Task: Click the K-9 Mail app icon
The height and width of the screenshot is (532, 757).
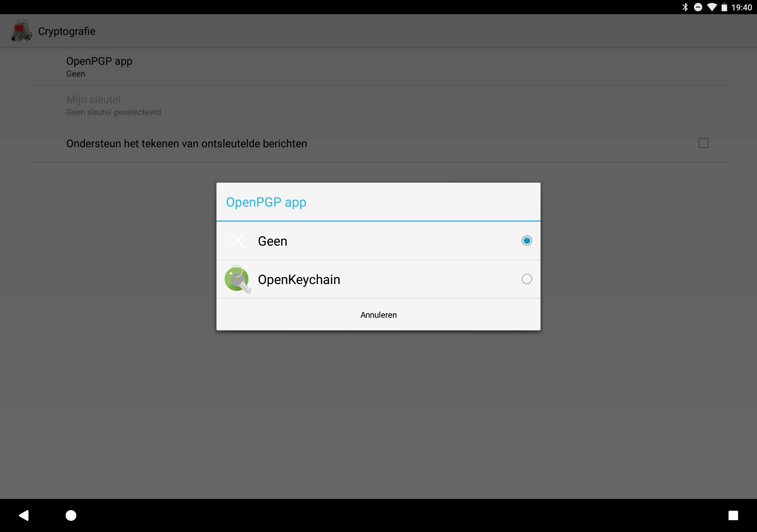Action: tap(21, 31)
